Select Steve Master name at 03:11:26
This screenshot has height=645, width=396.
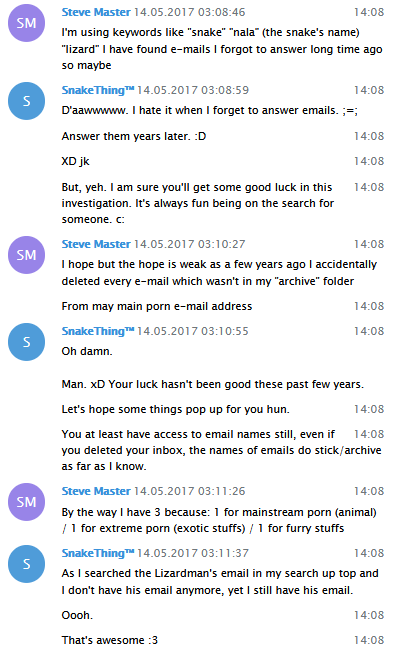pyautogui.click(x=96, y=491)
